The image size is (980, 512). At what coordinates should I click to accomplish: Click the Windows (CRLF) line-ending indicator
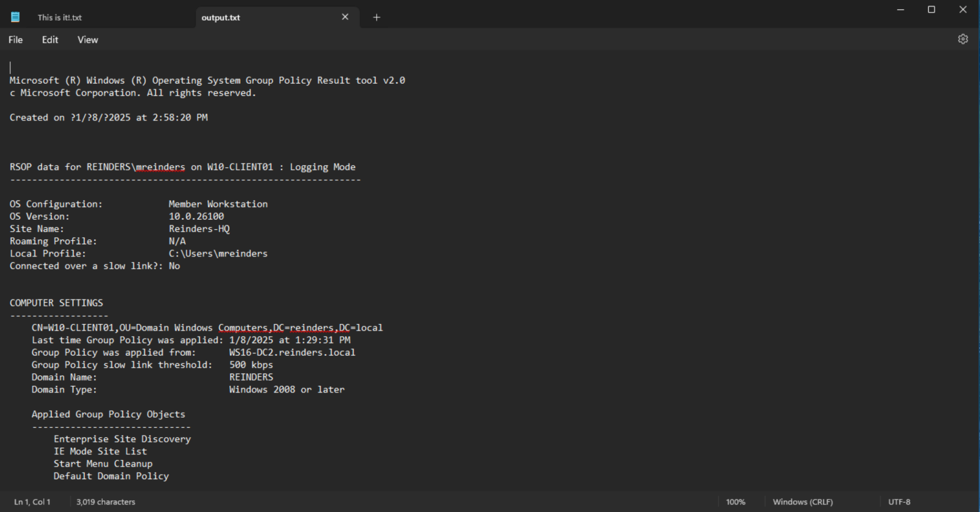pyautogui.click(x=803, y=501)
